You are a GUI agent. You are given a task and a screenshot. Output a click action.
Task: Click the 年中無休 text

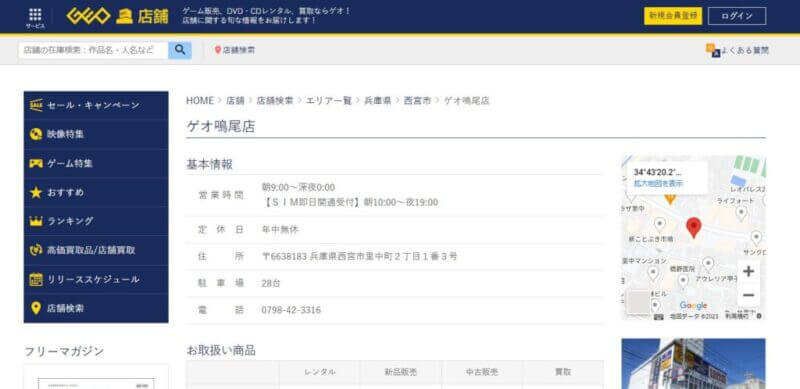click(x=280, y=230)
